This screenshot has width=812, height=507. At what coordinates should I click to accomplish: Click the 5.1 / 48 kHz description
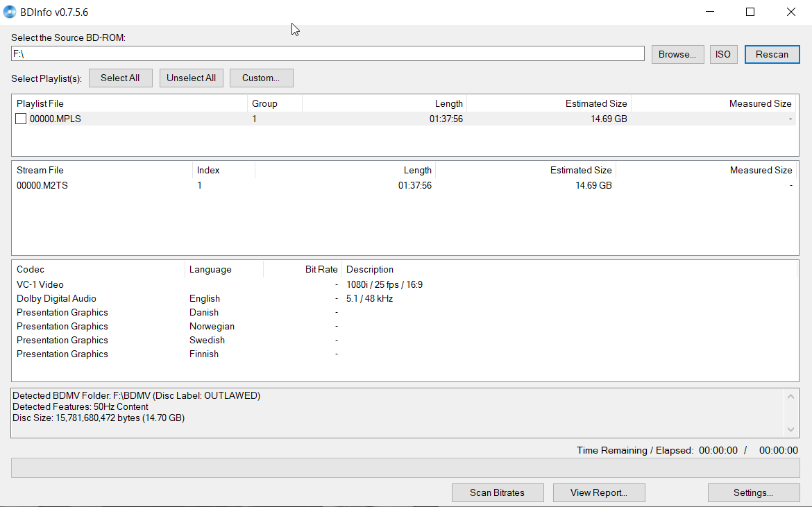click(369, 298)
